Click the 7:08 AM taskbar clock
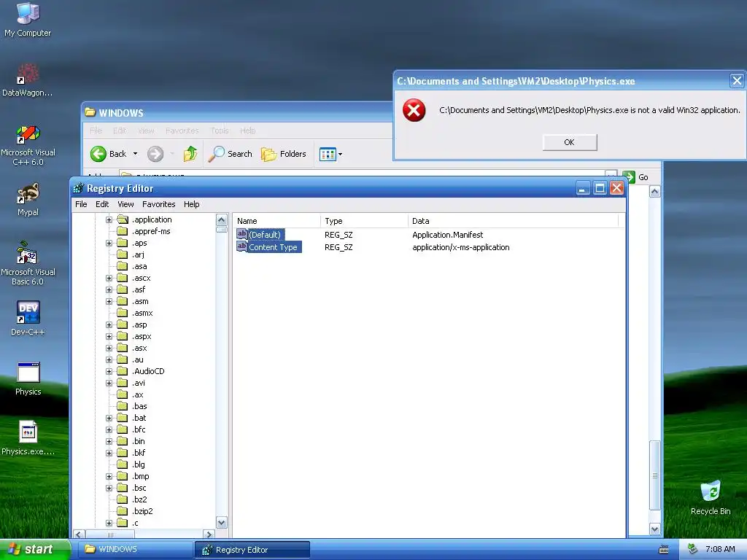The height and width of the screenshot is (560, 747). pos(720,550)
